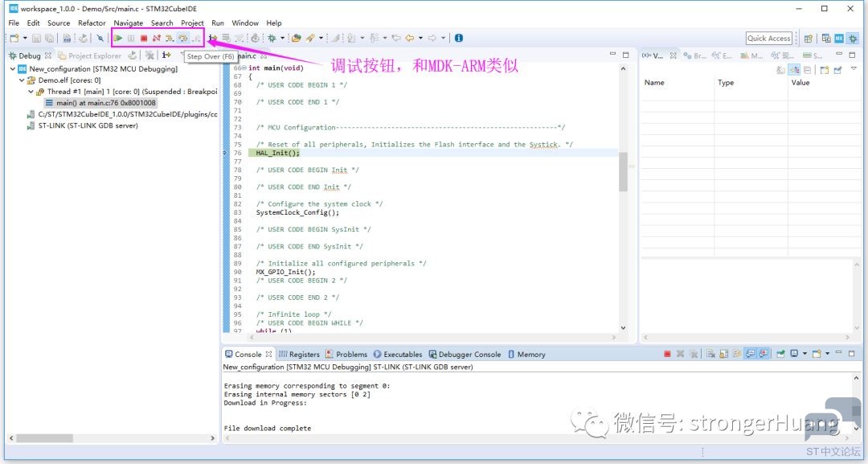Viewport: 868px width, 464px height.
Task: Click the Quick Access search field
Action: click(768, 38)
